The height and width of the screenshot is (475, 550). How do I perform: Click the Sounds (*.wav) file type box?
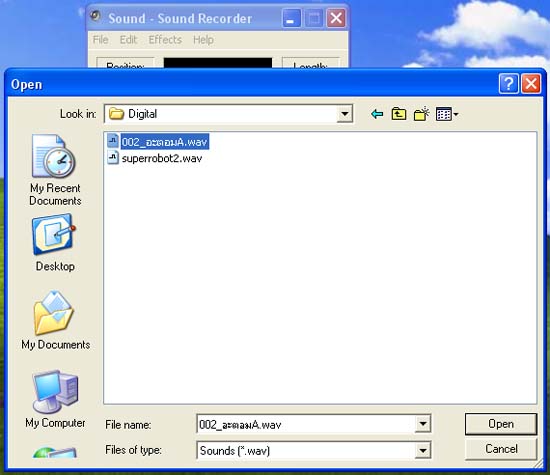click(x=314, y=450)
